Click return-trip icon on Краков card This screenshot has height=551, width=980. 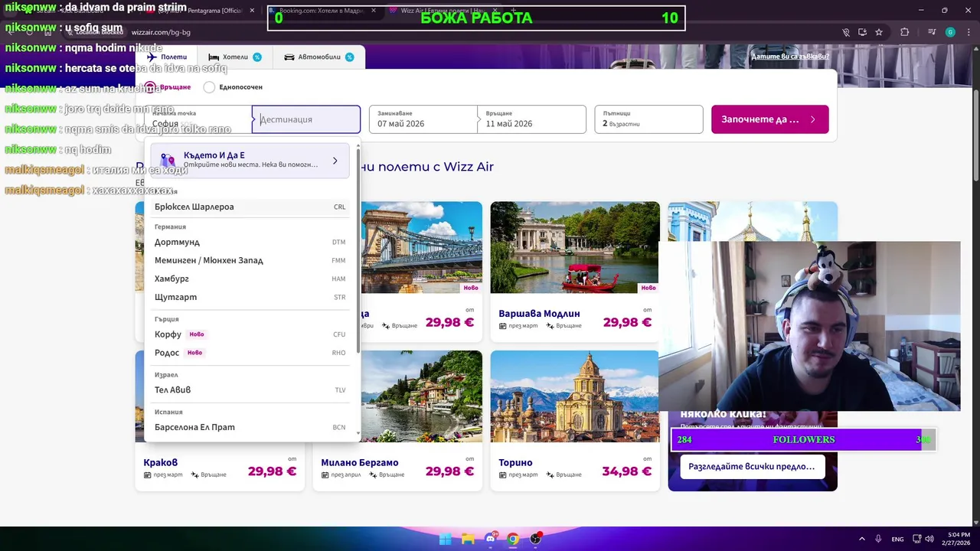(195, 474)
